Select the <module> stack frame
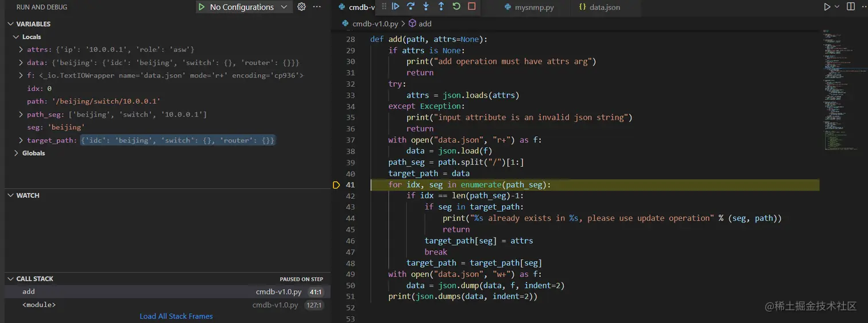The image size is (868, 323). point(168,305)
